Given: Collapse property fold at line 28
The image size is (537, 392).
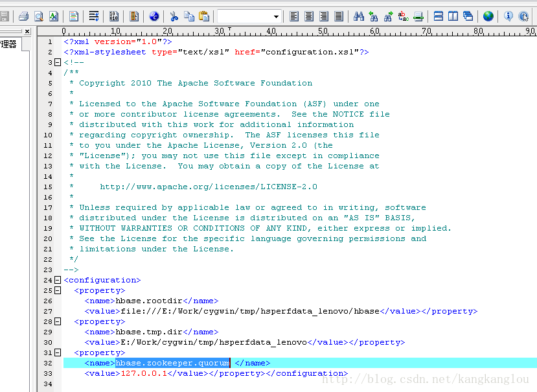Looking at the screenshot, I should [x=58, y=321].
